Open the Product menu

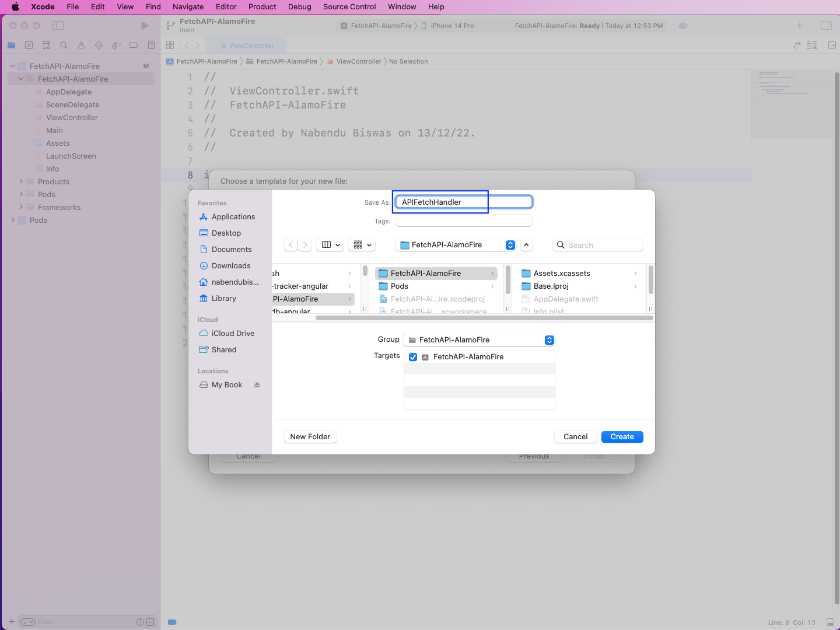tap(262, 7)
